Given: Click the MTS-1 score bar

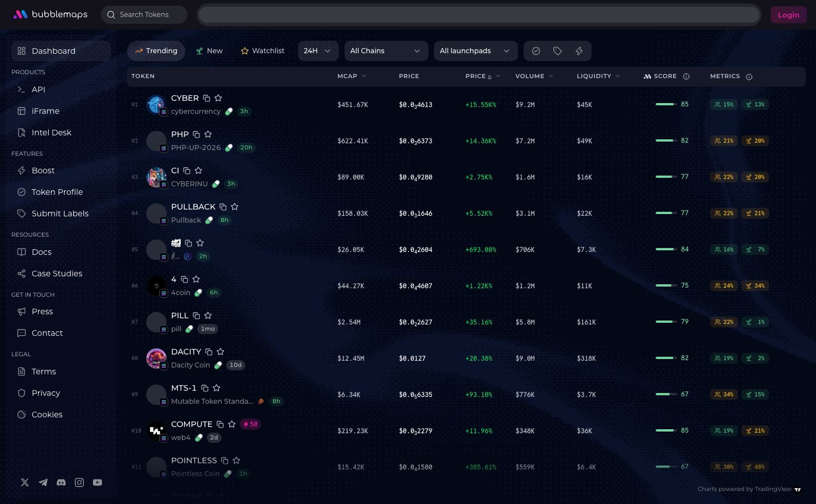Looking at the screenshot, I should (666, 394).
